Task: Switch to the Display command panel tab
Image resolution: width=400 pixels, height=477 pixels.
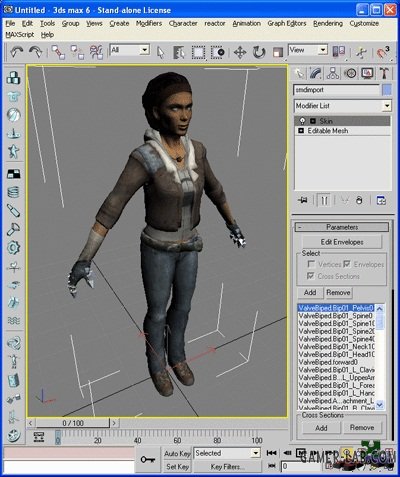Action: [367, 73]
